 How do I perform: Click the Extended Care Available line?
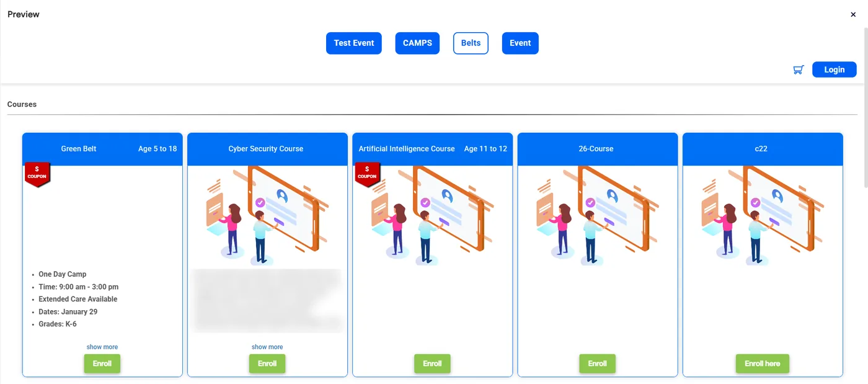(x=78, y=299)
